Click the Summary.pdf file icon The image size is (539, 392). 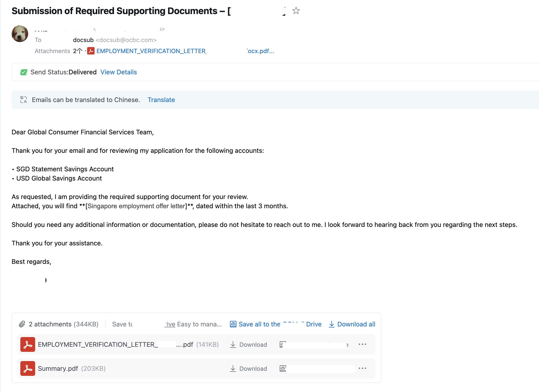[28, 368]
